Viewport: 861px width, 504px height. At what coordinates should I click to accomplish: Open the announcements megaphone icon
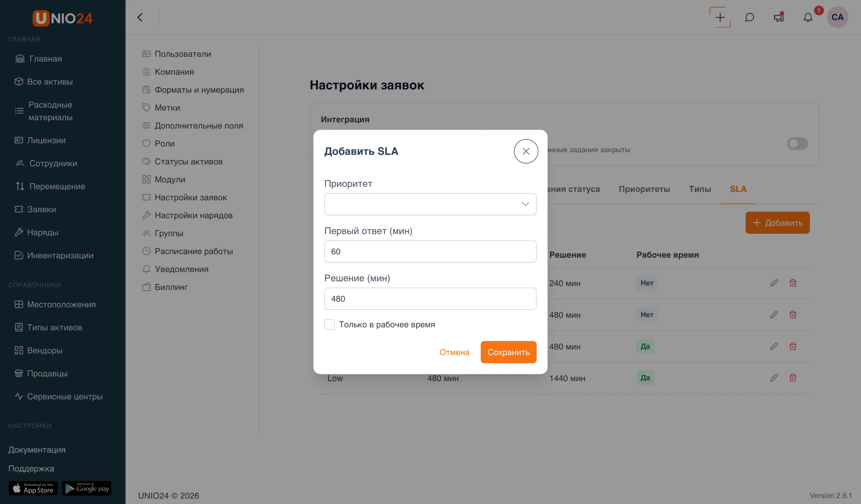click(x=779, y=17)
